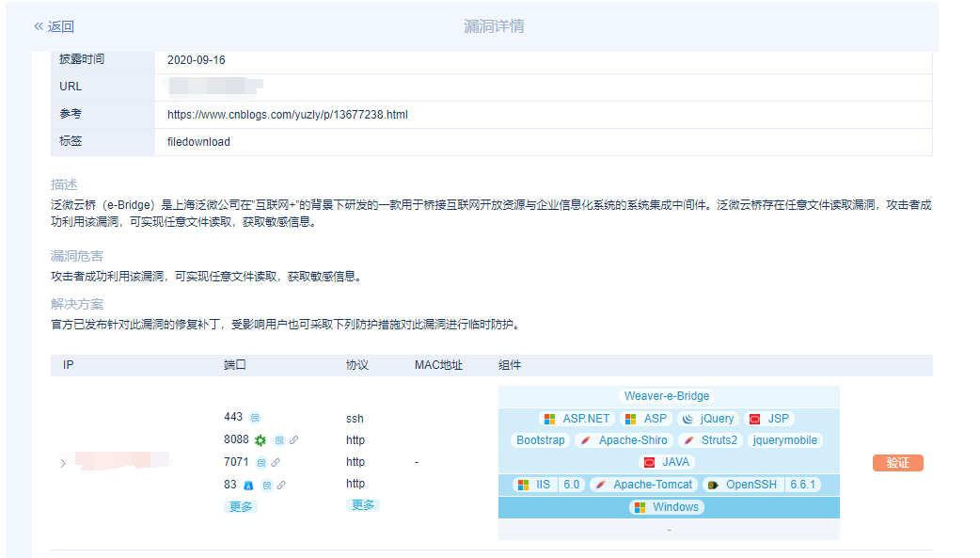
Task: Open banner details icon for port 83
Action: coord(267,486)
